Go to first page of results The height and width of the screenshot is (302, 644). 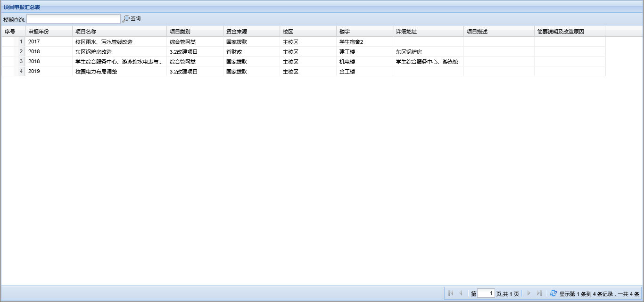tap(451, 294)
